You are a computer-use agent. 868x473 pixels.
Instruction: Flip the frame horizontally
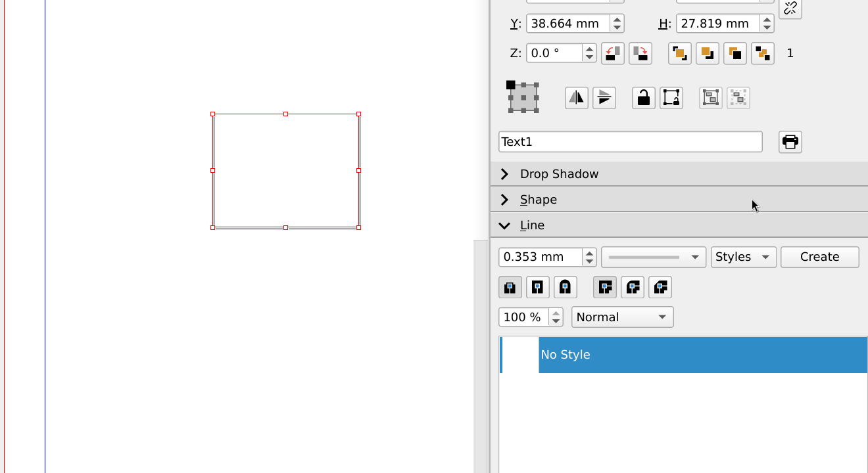tap(577, 98)
